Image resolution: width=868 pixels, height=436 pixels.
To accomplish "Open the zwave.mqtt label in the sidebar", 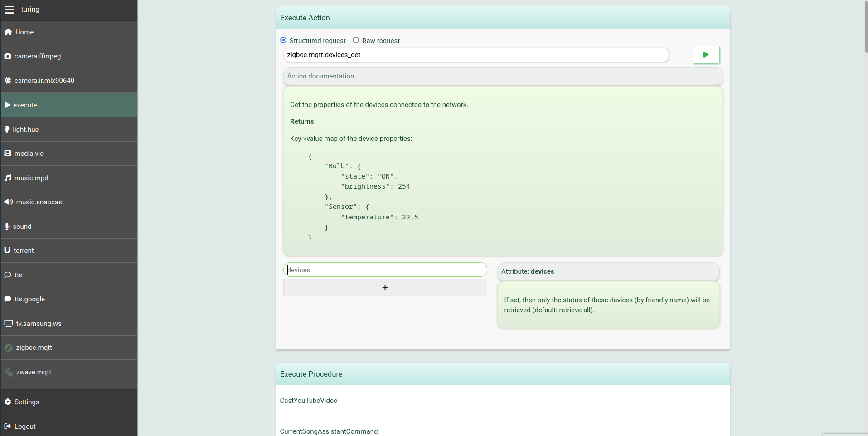I will 34,372.
